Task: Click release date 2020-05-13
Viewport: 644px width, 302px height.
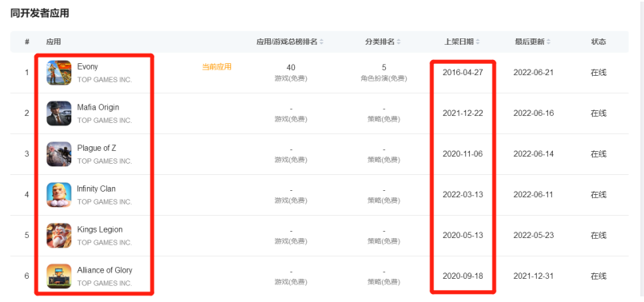Action: click(463, 235)
